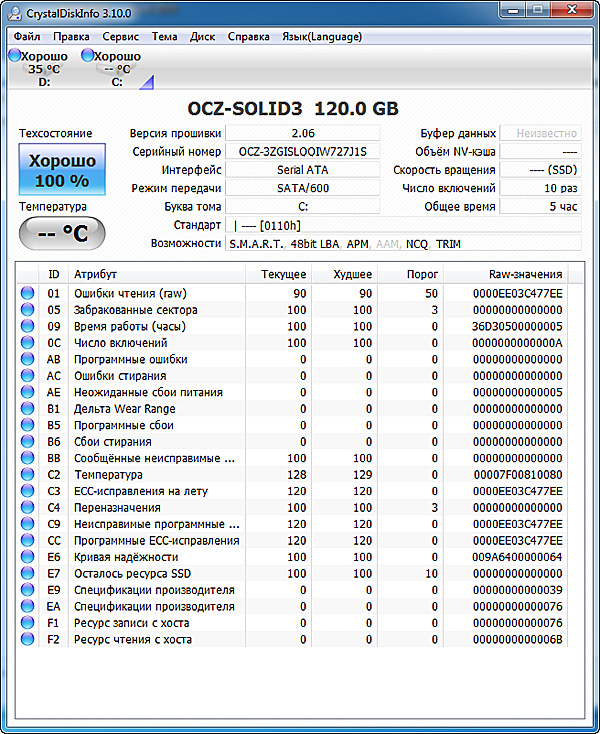Toggle the APM feature label
This screenshot has width=600, height=734.
pos(358,244)
